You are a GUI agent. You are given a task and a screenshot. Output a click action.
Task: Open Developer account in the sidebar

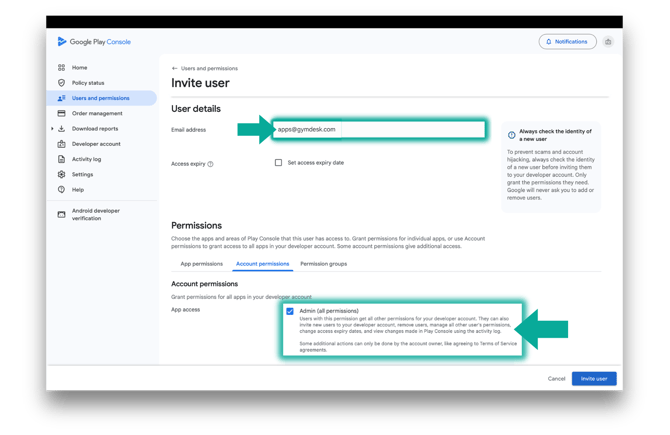tap(96, 143)
